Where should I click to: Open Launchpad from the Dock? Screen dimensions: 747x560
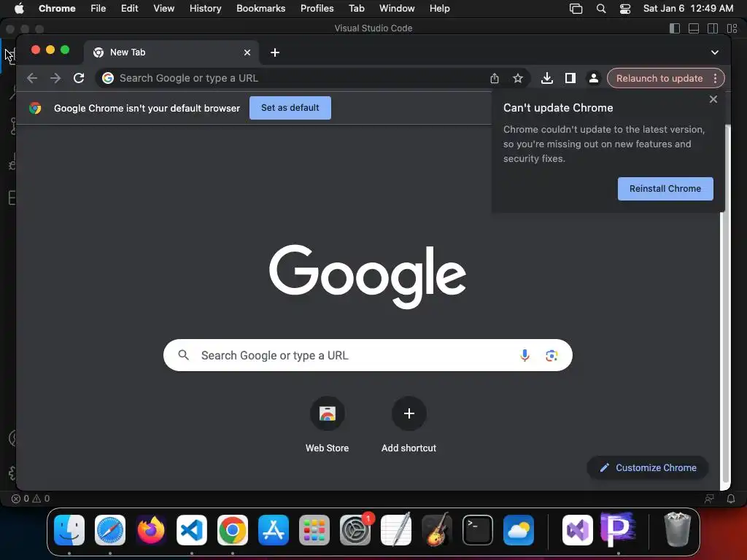pos(314,530)
